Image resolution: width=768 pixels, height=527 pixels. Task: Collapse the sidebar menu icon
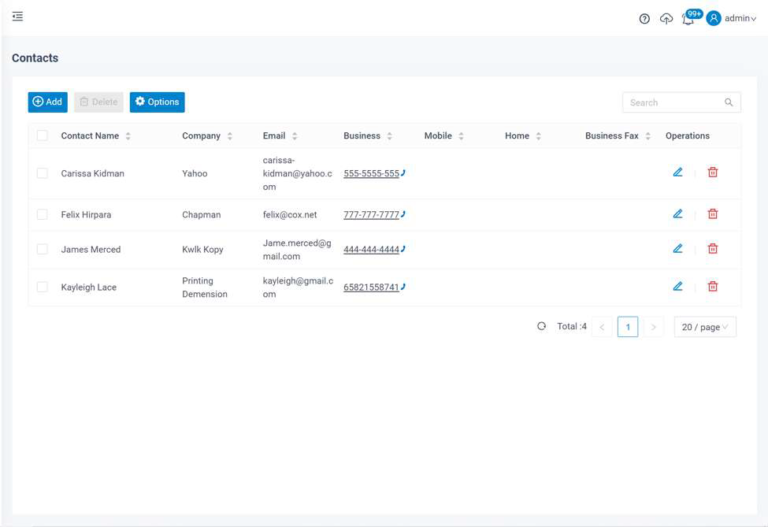17,17
